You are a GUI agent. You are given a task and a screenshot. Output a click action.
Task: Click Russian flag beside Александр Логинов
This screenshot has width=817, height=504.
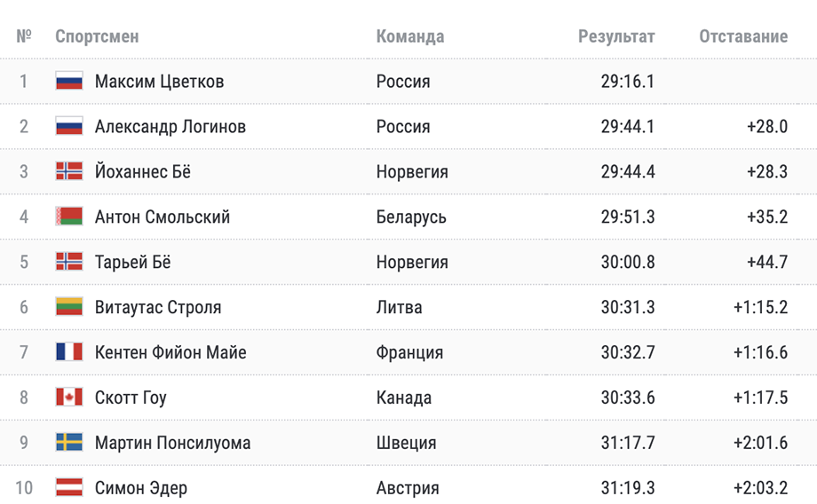pyautogui.click(x=69, y=127)
